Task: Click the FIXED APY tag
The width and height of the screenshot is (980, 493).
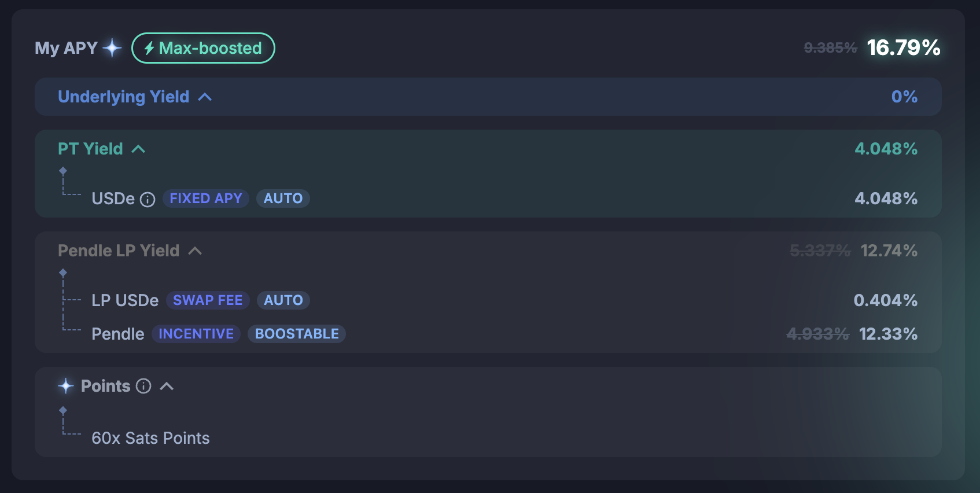Action: pyautogui.click(x=206, y=198)
